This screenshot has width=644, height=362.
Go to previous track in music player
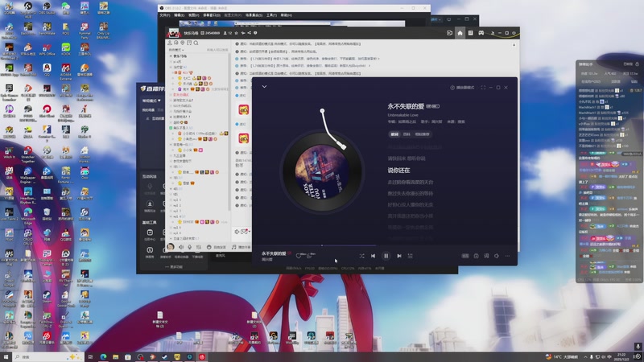[x=373, y=256]
